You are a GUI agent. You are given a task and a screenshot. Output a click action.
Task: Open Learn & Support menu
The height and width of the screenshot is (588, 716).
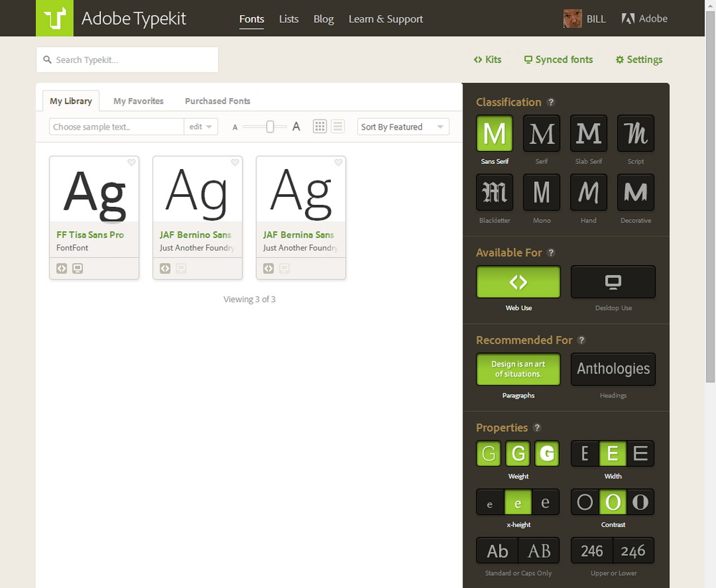tap(386, 19)
